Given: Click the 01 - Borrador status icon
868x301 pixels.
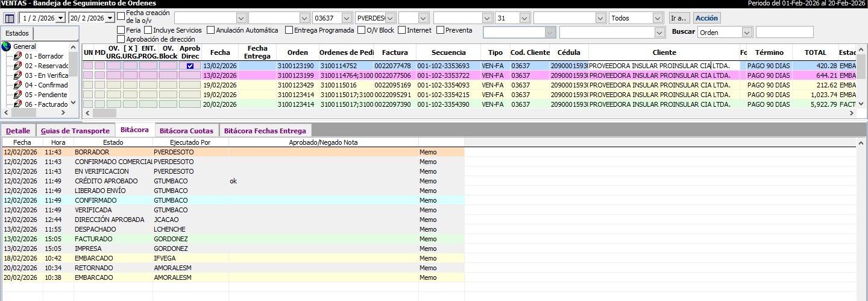Looking at the screenshot, I should [17, 56].
